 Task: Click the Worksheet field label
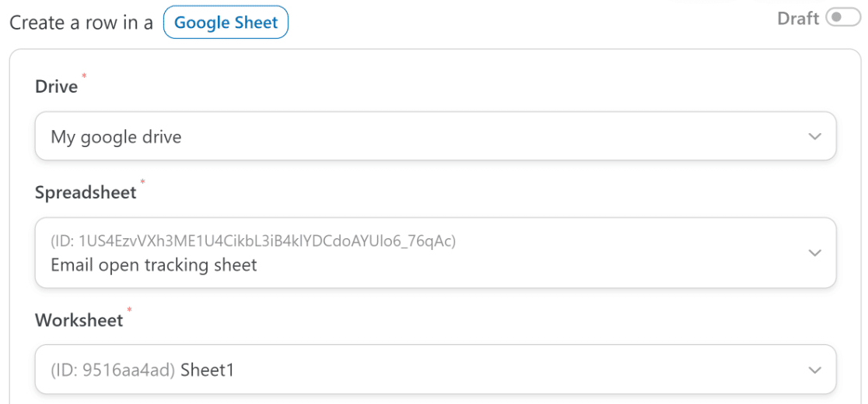79,320
